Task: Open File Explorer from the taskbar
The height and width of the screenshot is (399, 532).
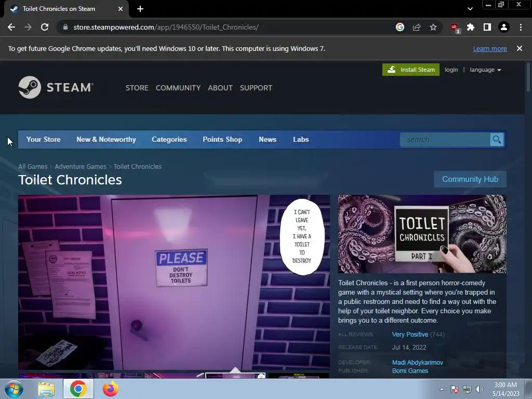Action: click(x=46, y=389)
